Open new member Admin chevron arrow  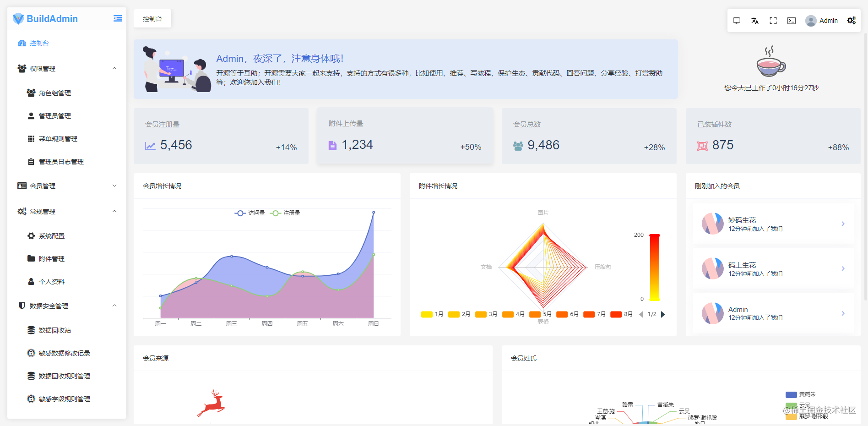pos(843,313)
